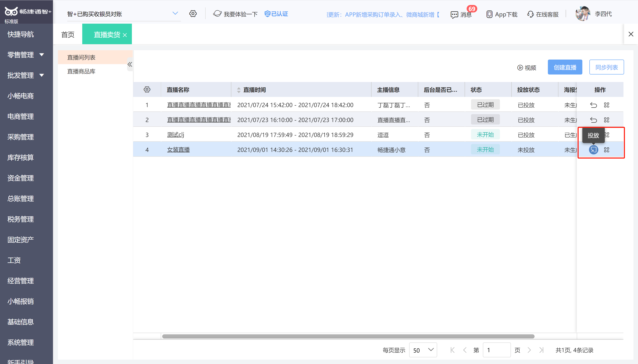Image resolution: width=638 pixels, height=364 pixels.
Task: Click the 投放 icon for 女装直播 row
Action: pos(593,150)
